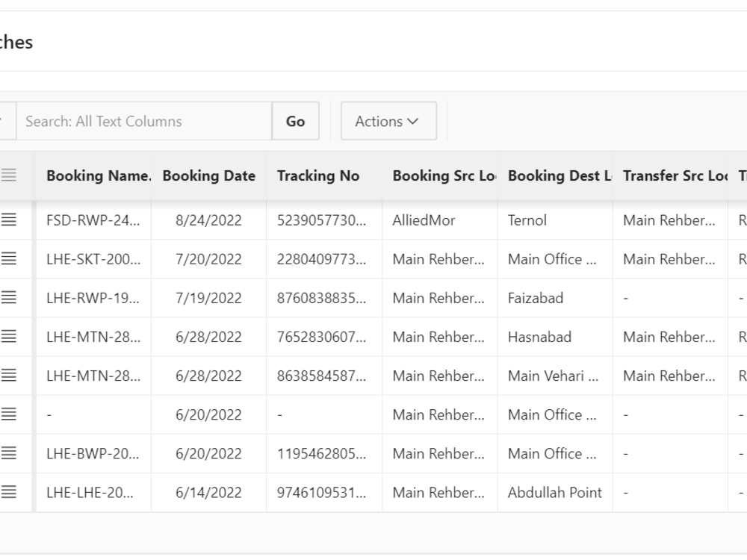
Task: Select tracking number 8638584587... cell
Action: click(324, 376)
